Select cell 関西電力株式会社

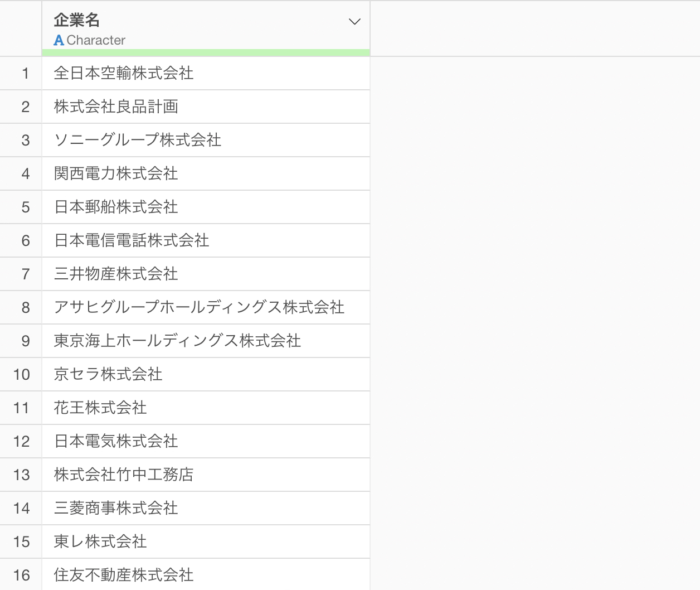pyautogui.click(x=116, y=173)
